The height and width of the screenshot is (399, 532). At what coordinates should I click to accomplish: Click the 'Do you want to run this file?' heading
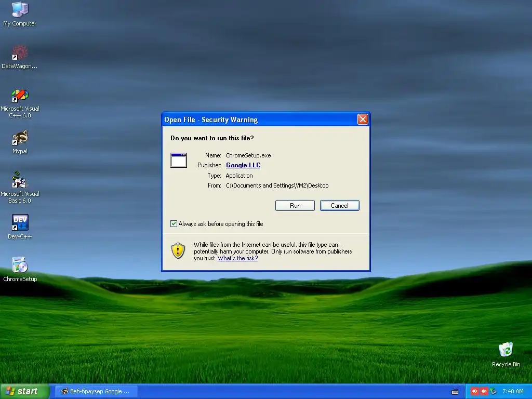click(x=212, y=138)
